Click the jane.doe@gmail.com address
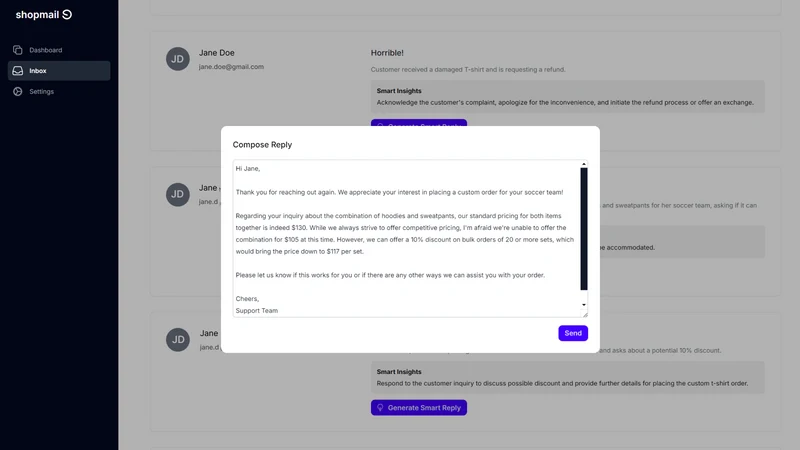800x450 pixels. tap(231, 67)
